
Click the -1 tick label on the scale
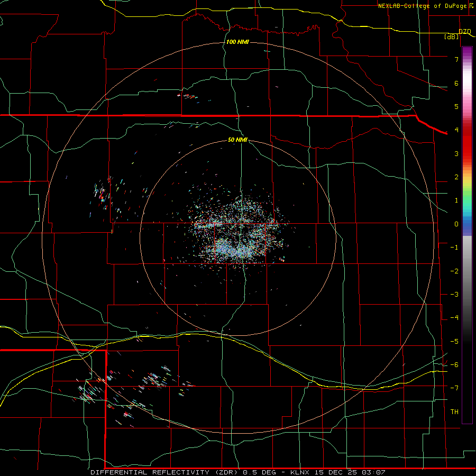[454, 248]
